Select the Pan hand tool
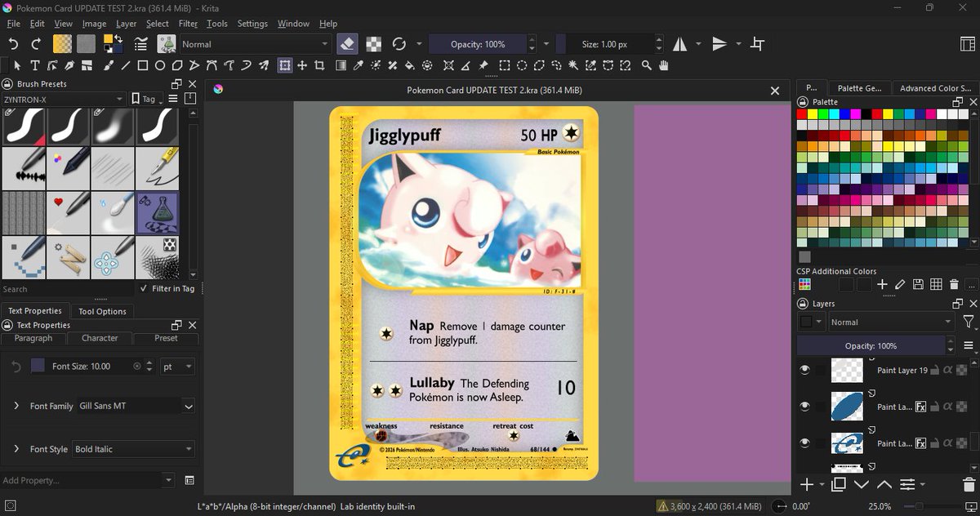The width and height of the screenshot is (980, 516). 664,65
